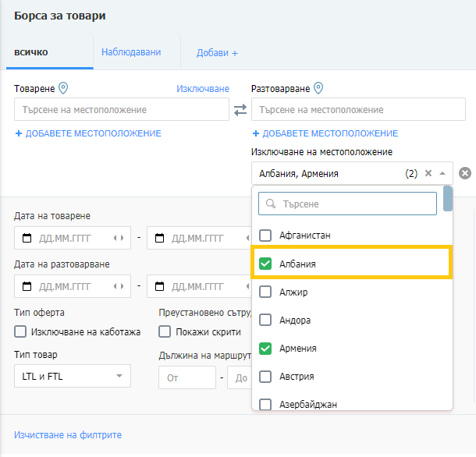Collapse the excluded countries dropdown arrow
476x457 pixels.
[x=442, y=173]
